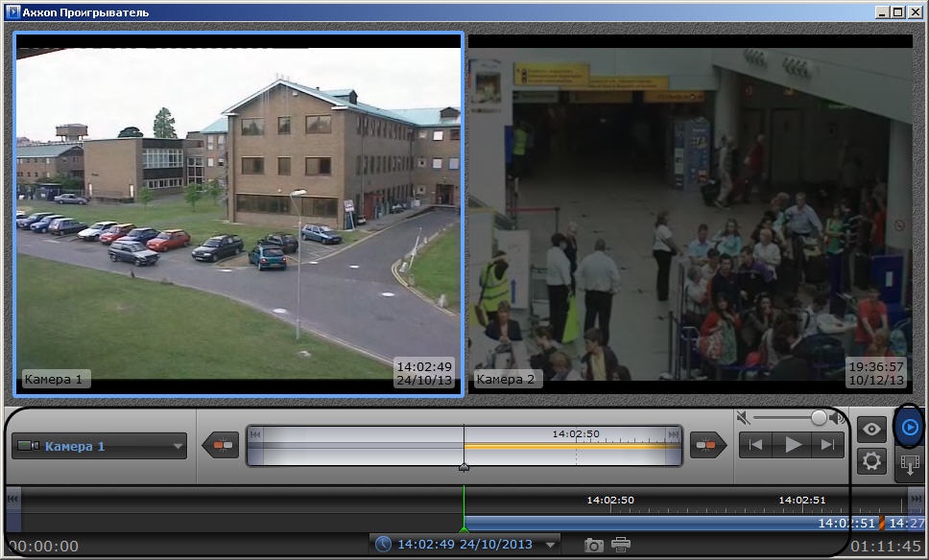Click the clock icon beside 14:02:49
This screenshot has width=929, height=560.
tap(383, 544)
